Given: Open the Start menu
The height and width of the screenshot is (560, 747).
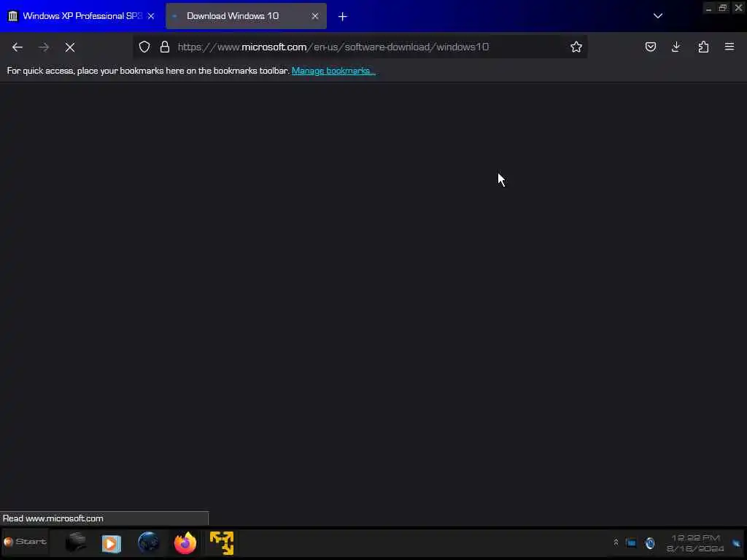Looking at the screenshot, I should point(25,542).
